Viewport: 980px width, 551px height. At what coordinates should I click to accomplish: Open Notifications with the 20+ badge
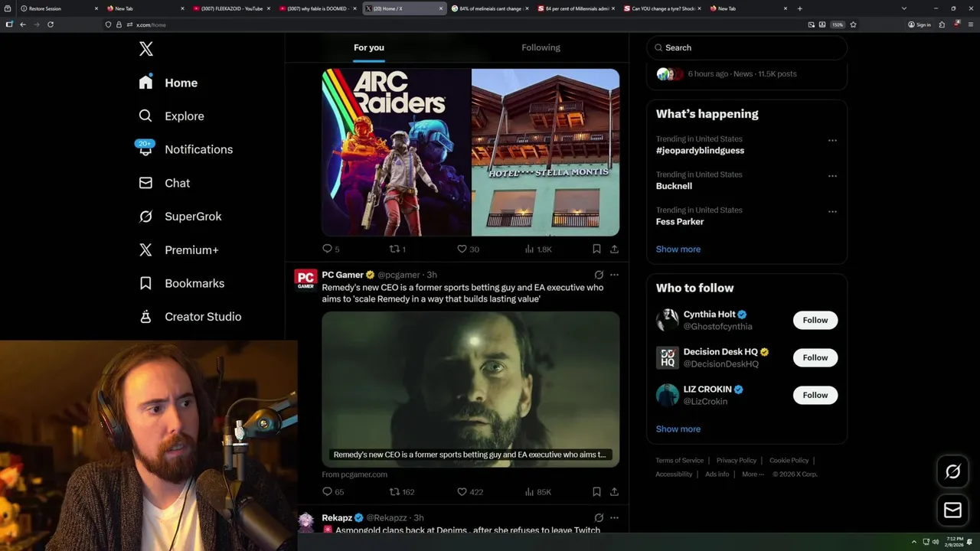(x=185, y=149)
